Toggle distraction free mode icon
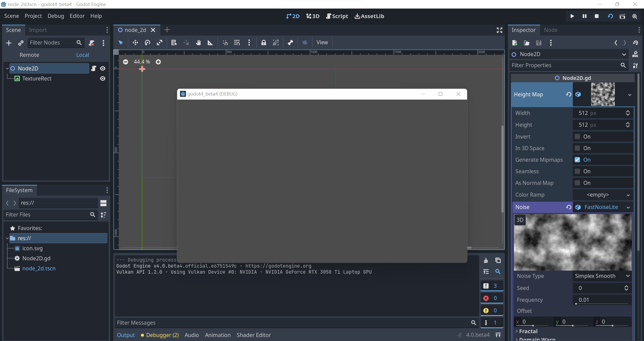 pos(500,30)
